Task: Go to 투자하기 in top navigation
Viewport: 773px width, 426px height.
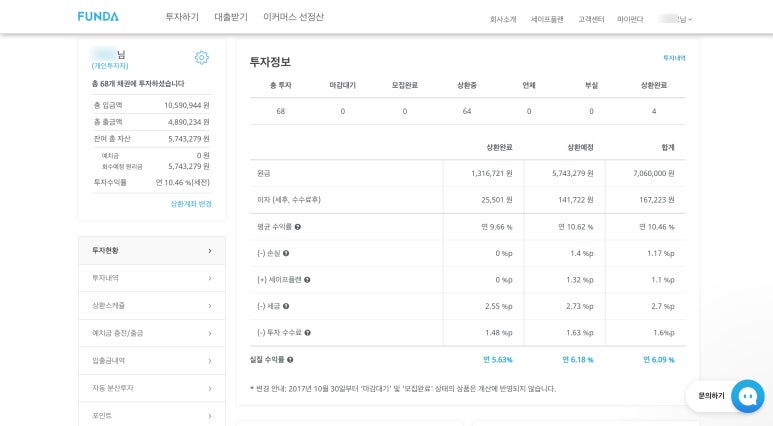Action: pyautogui.click(x=182, y=17)
